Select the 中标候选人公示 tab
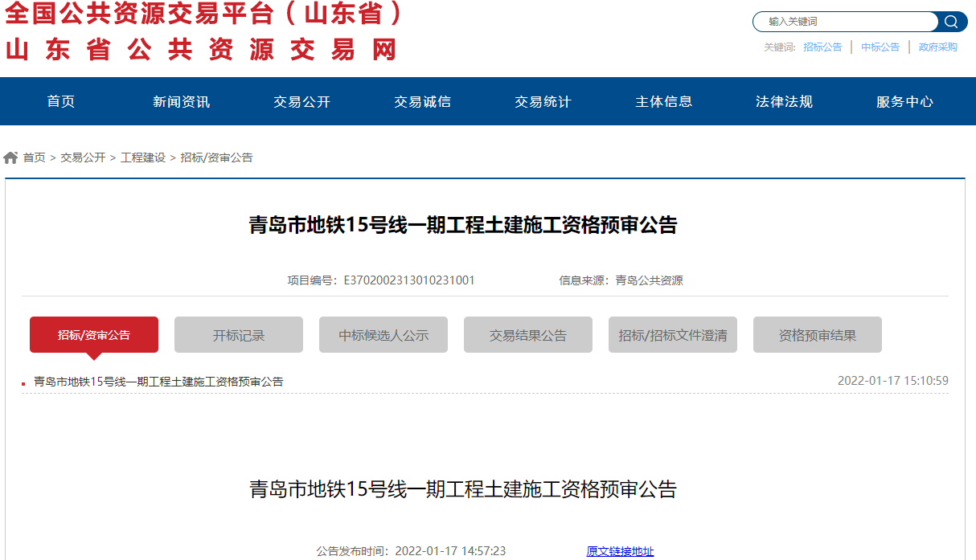 pyautogui.click(x=383, y=335)
